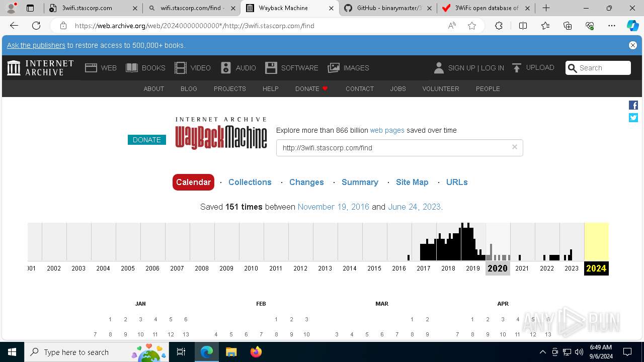Screen dimensions: 644x362
Task: Open VOLUNTEER in navigation bar
Action: (x=441, y=88)
